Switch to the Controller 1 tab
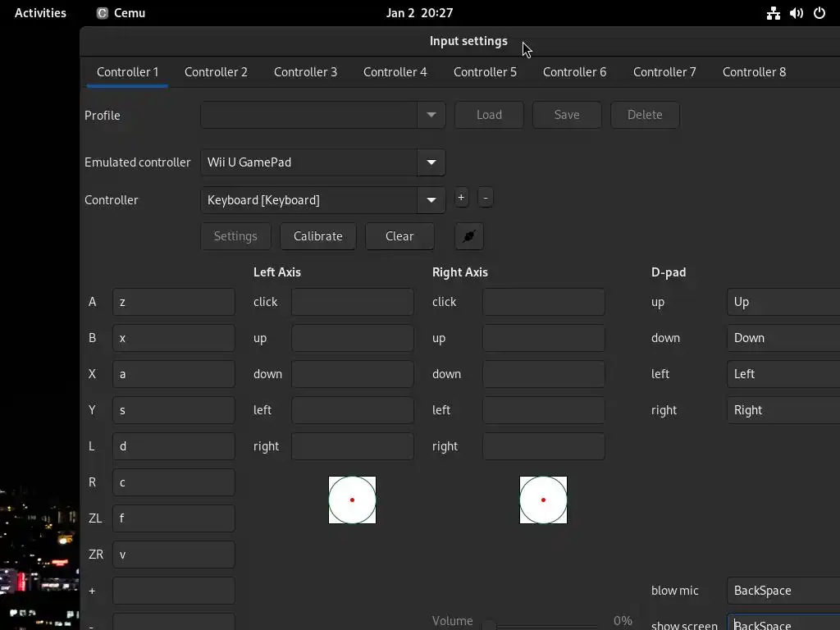The height and width of the screenshot is (630, 840). (x=127, y=72)
